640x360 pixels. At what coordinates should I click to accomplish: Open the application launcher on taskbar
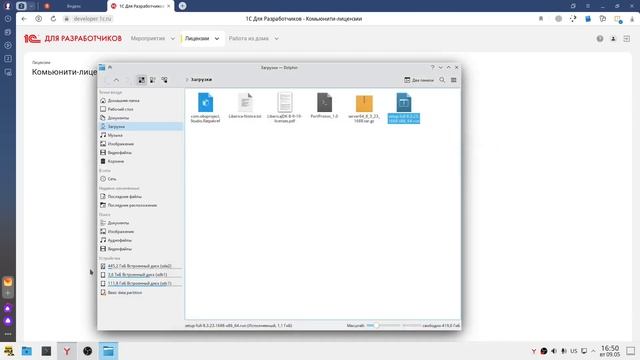[9, 351]
